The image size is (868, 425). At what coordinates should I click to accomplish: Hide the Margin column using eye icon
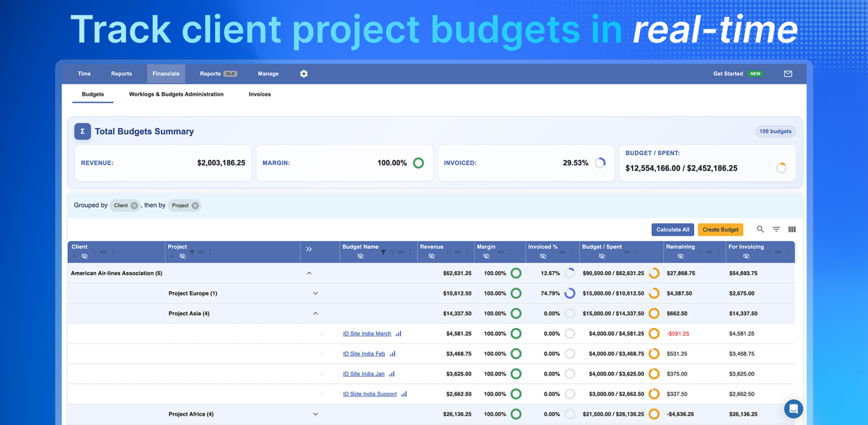(486, 256)
